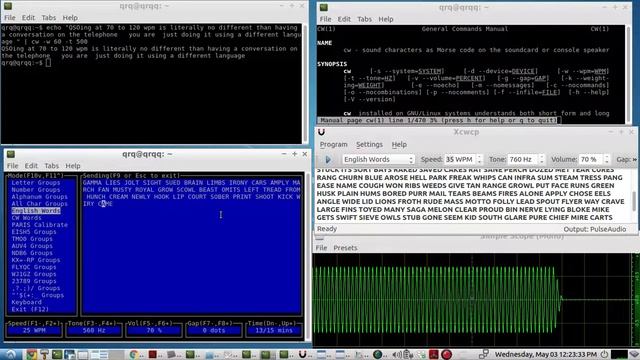
Task: Open the Help menu in Xcwcp
Action: point(399,144)
